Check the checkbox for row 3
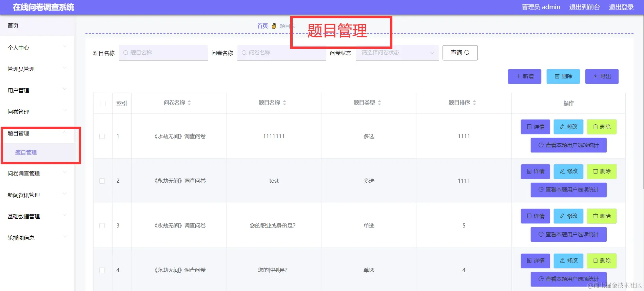The image size is (644, 291). [102, 225]
